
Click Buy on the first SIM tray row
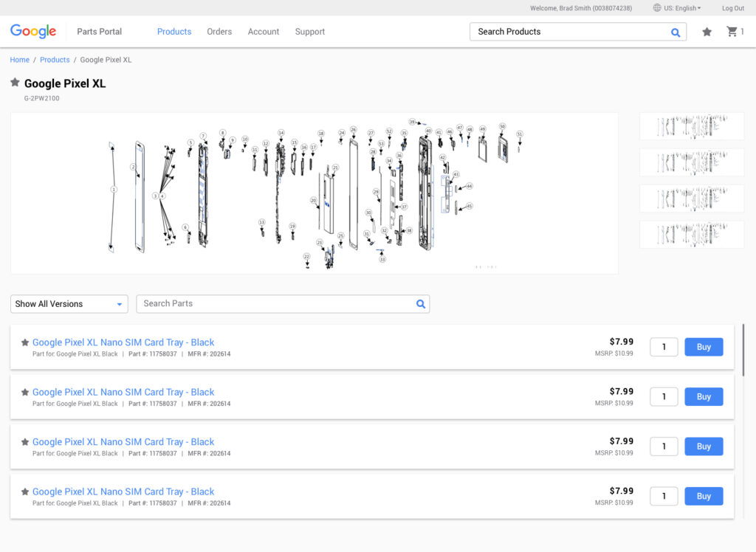pos(704,347)
